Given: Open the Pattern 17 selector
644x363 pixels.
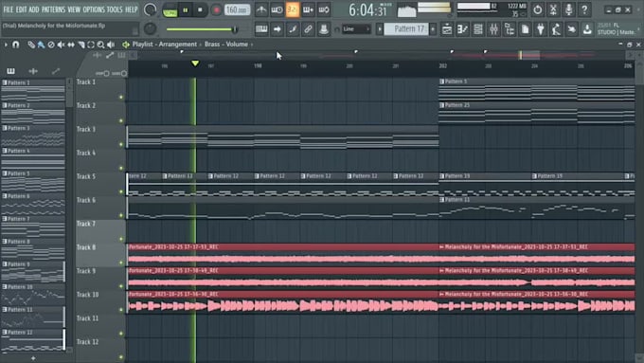Looking at the screenshot, I should (x=406, y=28).
